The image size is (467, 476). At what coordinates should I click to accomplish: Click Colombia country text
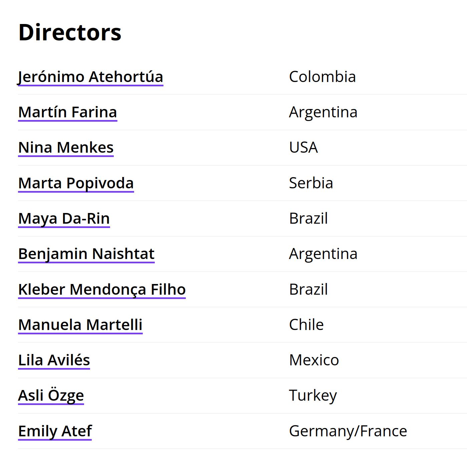323,77
